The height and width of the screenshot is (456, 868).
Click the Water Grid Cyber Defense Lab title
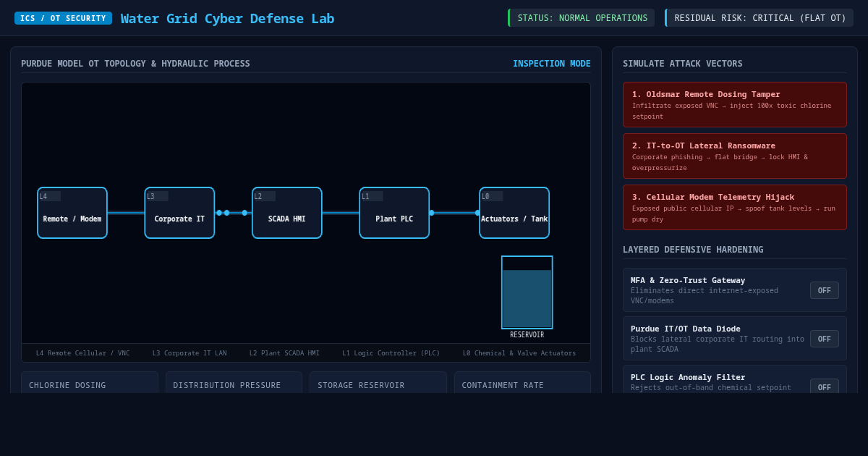(x=227, y=18)
